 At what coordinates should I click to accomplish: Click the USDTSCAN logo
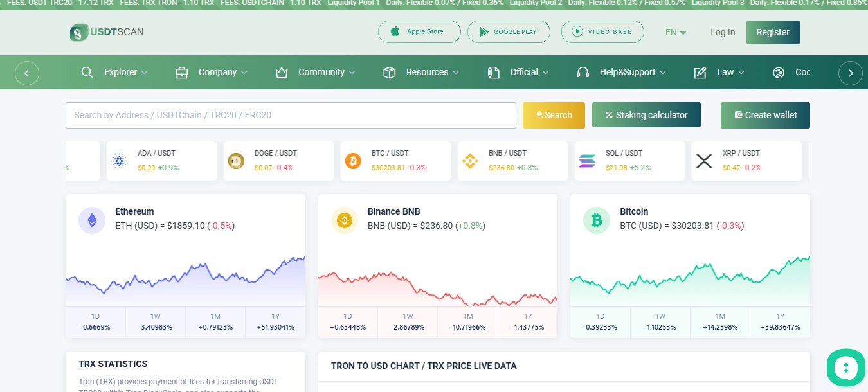click(x=107, y=32)
